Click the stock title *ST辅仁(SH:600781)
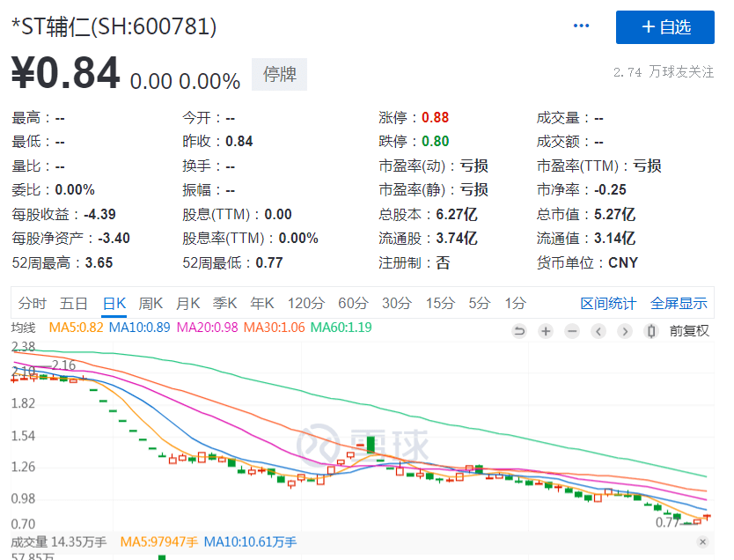This screenshot has height=560, width=734. [x=114, y=26]
